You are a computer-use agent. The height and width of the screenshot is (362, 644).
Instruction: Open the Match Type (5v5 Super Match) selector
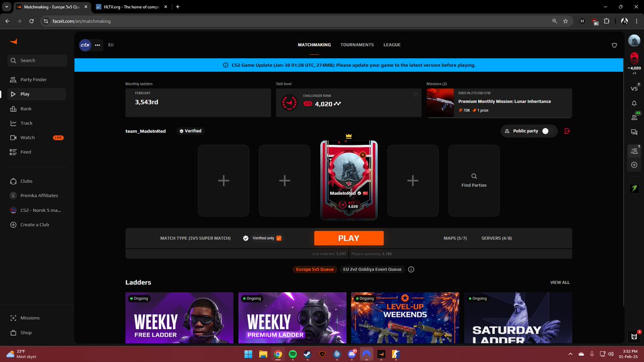pyautogui.click(x=195, y=238)
